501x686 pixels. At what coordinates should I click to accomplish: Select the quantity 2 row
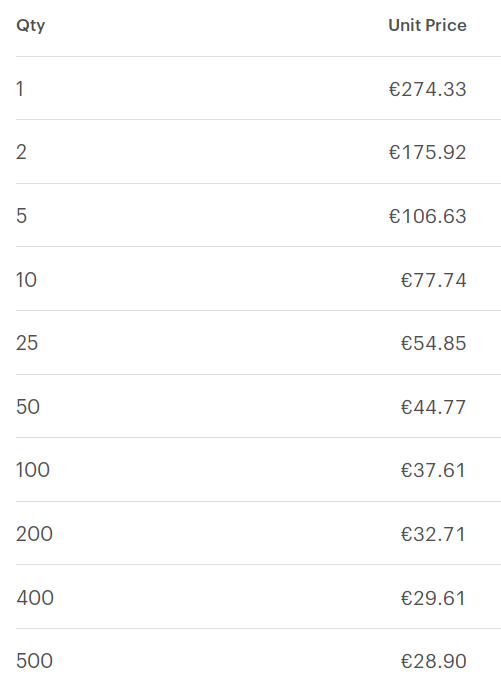[x=259, y=152]
